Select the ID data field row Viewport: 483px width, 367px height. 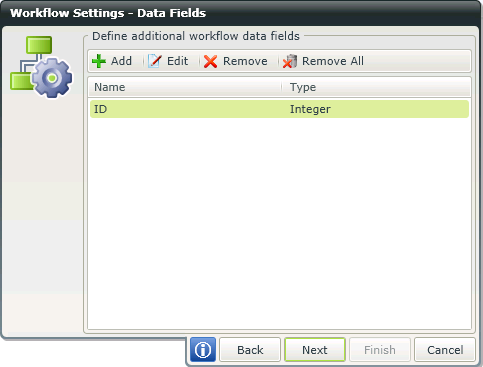coord(279,109)
